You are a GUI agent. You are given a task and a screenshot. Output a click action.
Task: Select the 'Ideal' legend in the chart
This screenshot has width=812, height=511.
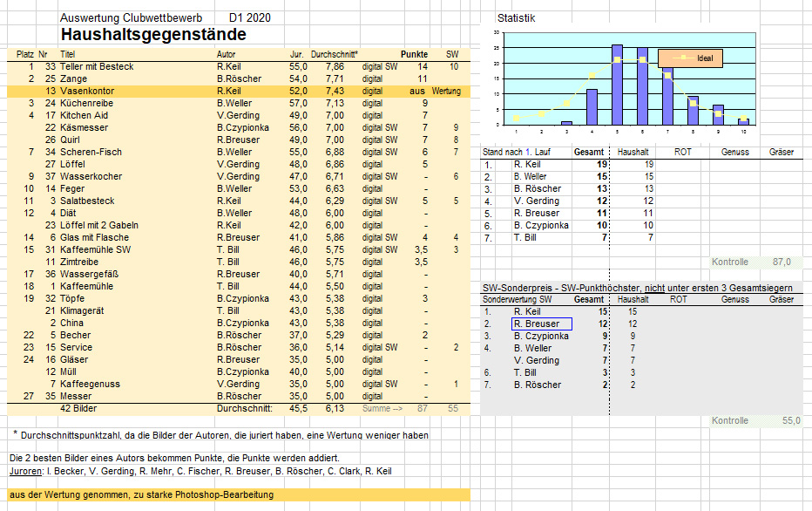click(x=690, y=58)
